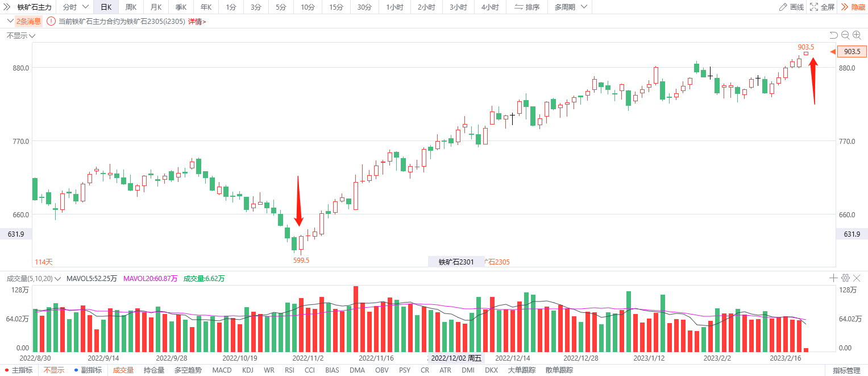Click the zoom in magnifier icon
This screenshot has width=868, height=376.
(x=857, y=35)
